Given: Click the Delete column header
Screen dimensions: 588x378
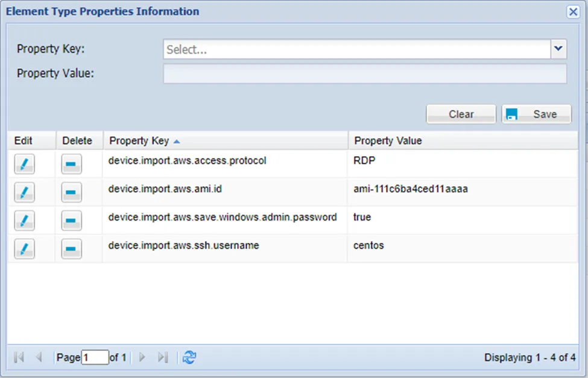Looking at the screenshot, I should click(80, 140).
